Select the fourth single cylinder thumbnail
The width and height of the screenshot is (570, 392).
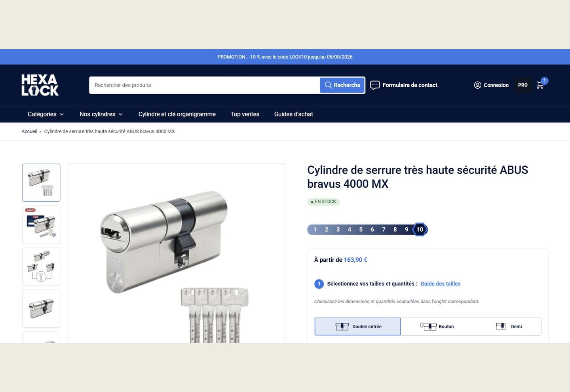pyautogui.click(x=41, y=308)
